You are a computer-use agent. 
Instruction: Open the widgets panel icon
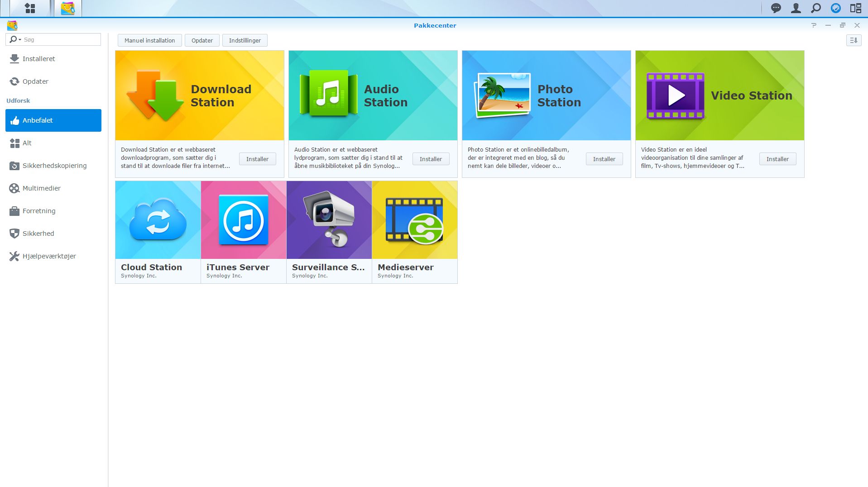(855, 8)
